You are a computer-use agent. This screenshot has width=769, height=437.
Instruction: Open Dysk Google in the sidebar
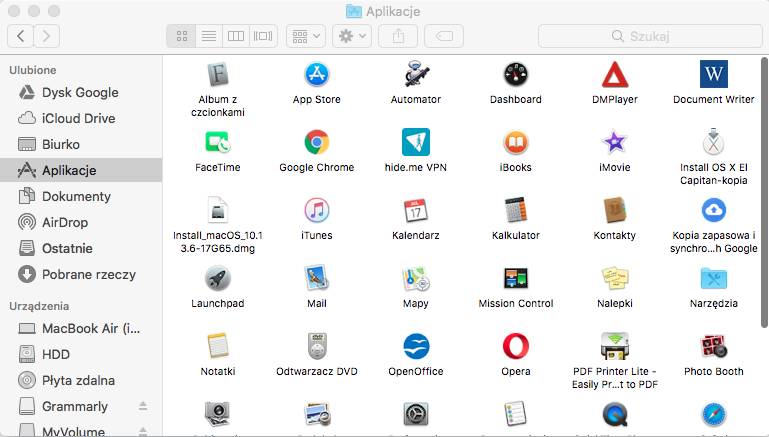81,92
